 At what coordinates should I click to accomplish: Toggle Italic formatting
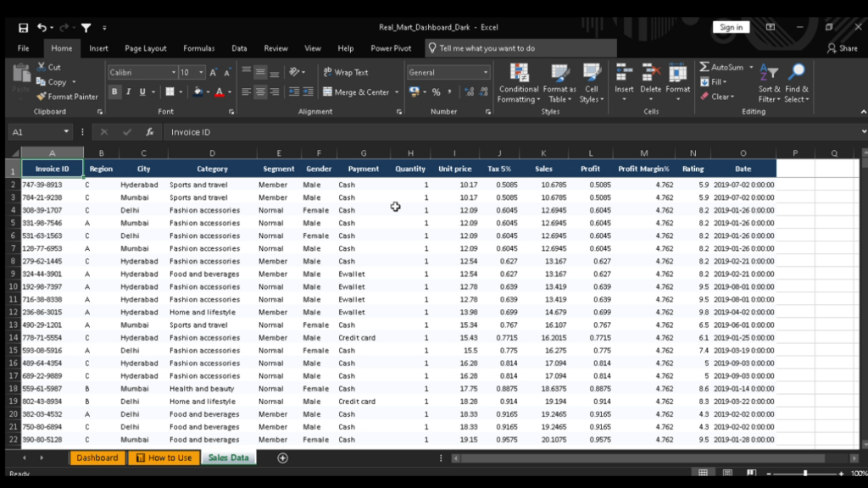click(x=129, y=91)
